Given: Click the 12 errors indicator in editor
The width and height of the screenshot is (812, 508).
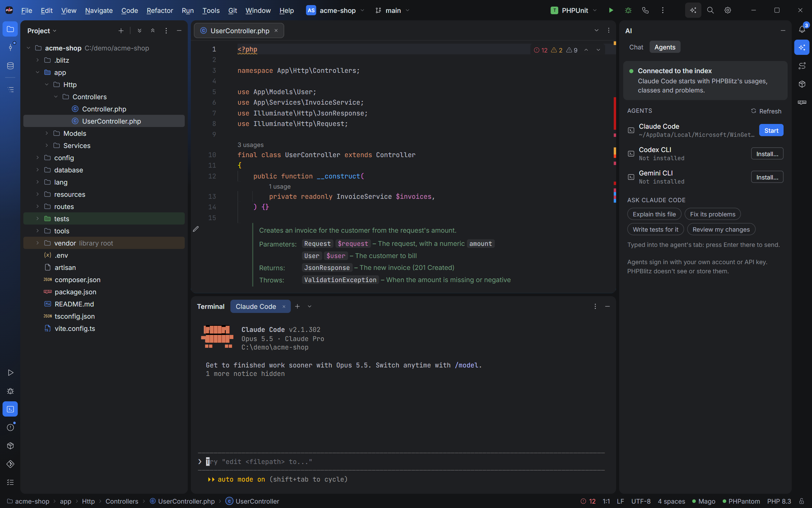Looking at the screenshot, I should pyautogui.click(x=541, y=50).
